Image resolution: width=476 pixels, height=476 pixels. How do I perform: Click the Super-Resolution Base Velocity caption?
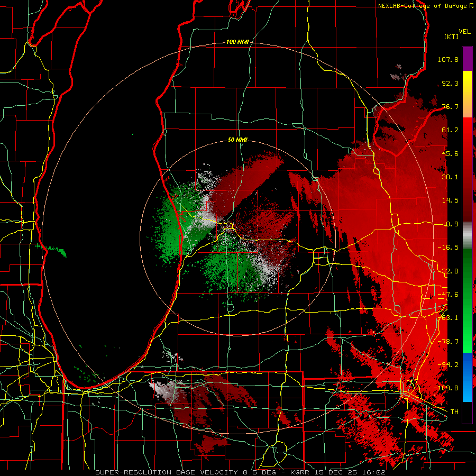[241, 472]
